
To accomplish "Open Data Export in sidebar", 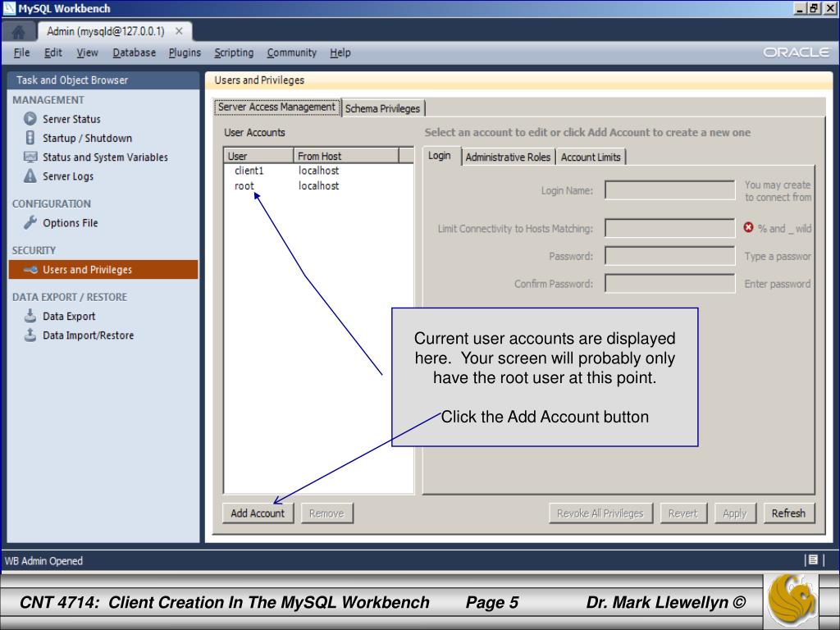I will 69,316.
